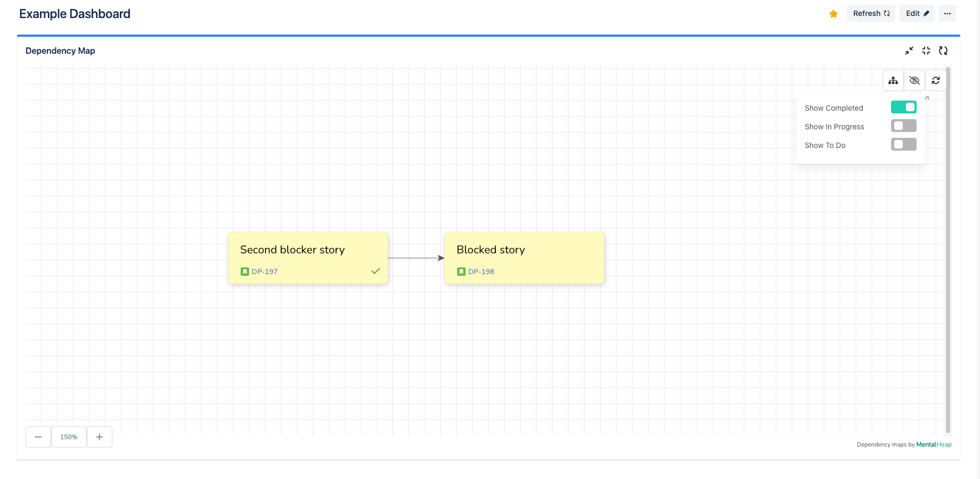This screenshot has height=479, width=980.
Task: Zoom out with the minus button
Action: pos(38,437)
